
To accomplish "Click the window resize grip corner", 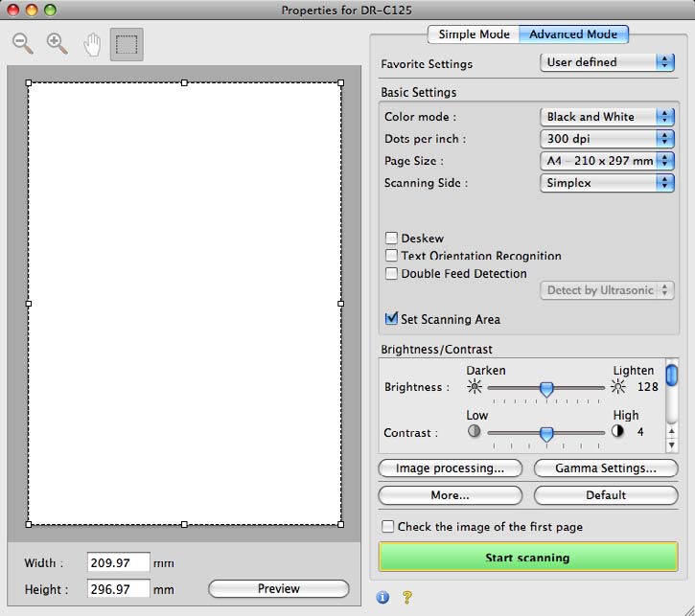I will pos(688,610).
